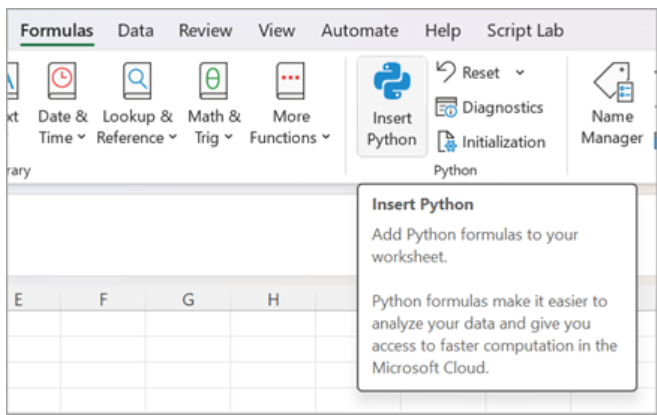657x415 pixels.
Task: Open the More Functions book icon
Action: (x=290, y=80)
